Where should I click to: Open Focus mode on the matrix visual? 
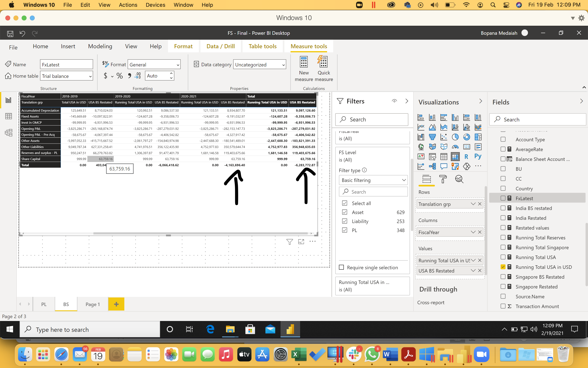point(301,242)
